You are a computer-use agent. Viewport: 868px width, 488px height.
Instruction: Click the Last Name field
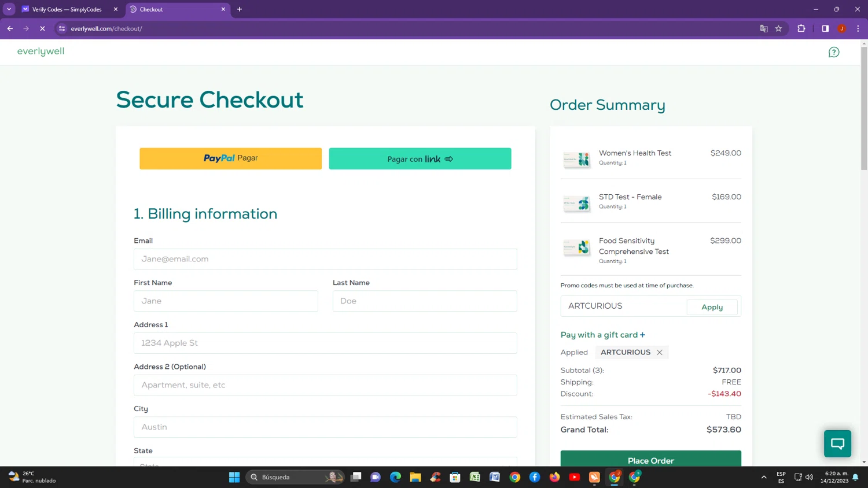(x=425, y=301)
